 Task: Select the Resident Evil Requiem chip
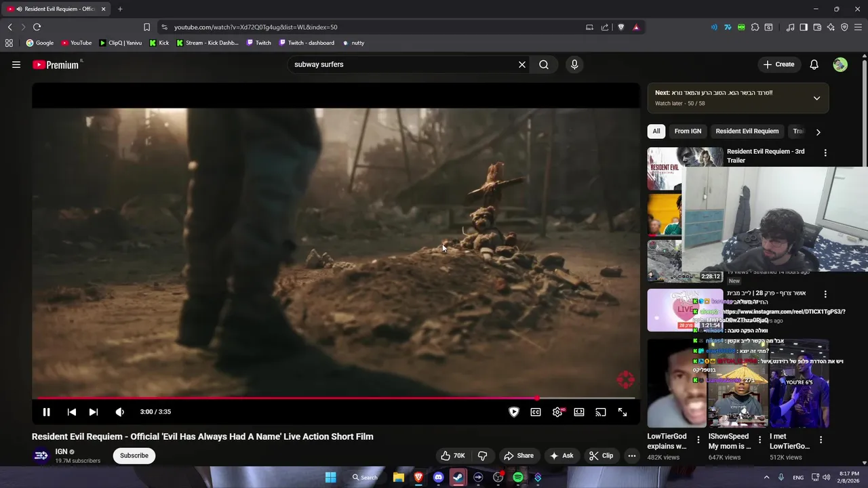tap(747, 131)
